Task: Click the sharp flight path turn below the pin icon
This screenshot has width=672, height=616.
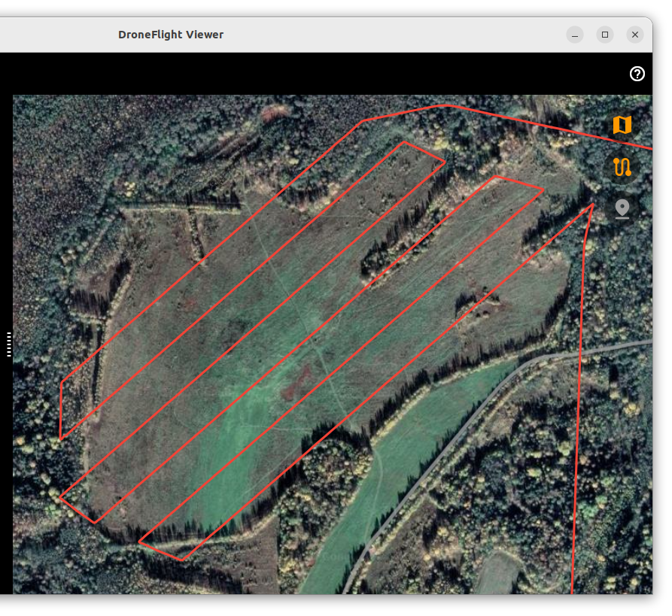Action: pyautogui.click(x=593, y=205)
